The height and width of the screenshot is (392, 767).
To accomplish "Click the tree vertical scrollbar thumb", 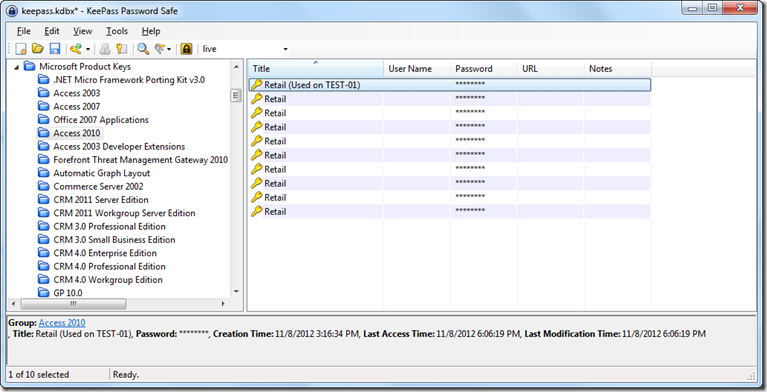I will [x=236, y=95].
